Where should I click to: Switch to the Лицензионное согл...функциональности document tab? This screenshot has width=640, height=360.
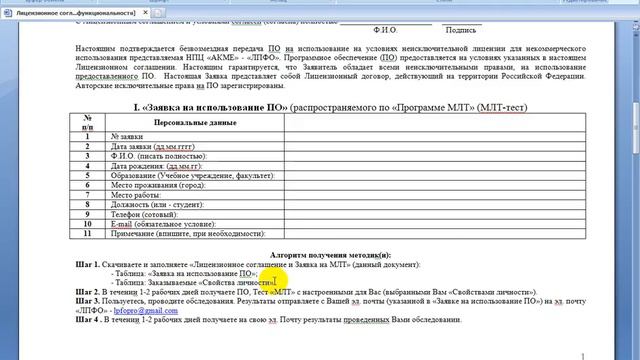click(x=76, y=13)
